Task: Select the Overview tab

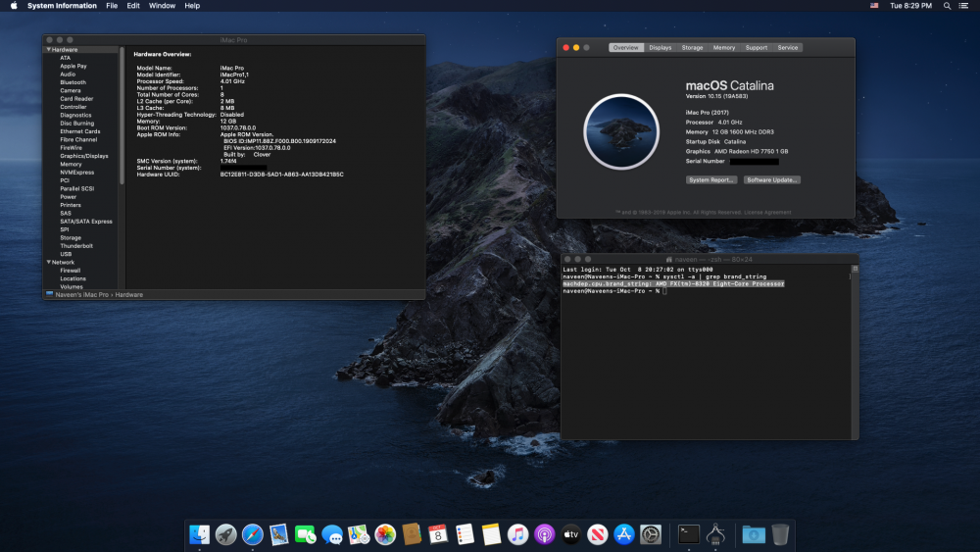Action: coord(625,47)
